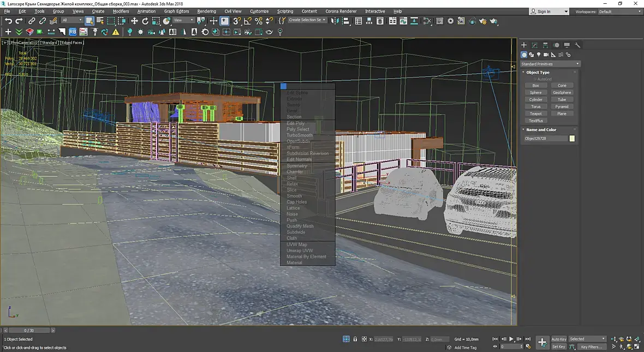Click the Mirror tool icon
Viewport: 644px width, 352px height.
[335, 21]
